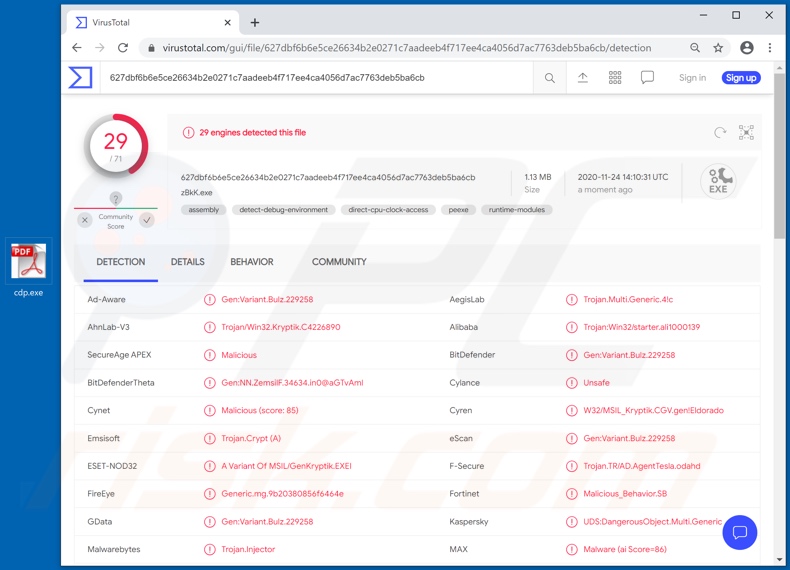790x570 pixels.
Task: Click the alert icon in the Kaspersky row
Action: (x=571, y=522)
